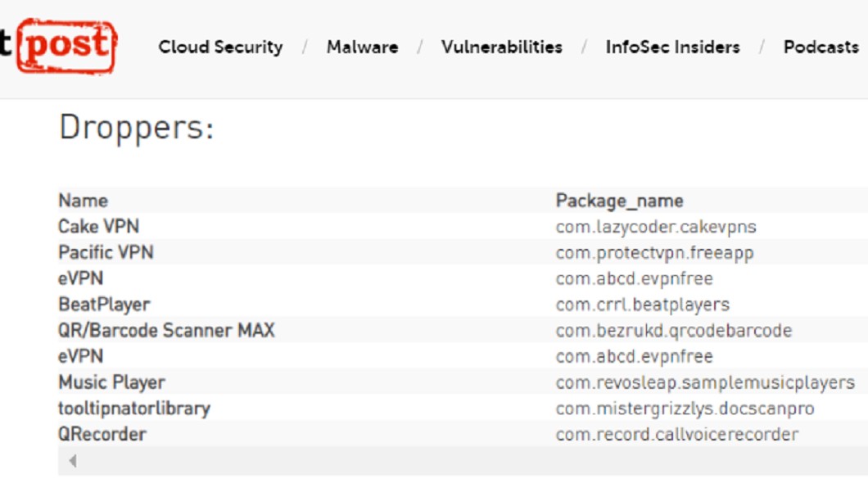Viewport: 868px width, 488px height.
Task: Click the tooltipnatorlibrary entry
Action: coord(134,409)
